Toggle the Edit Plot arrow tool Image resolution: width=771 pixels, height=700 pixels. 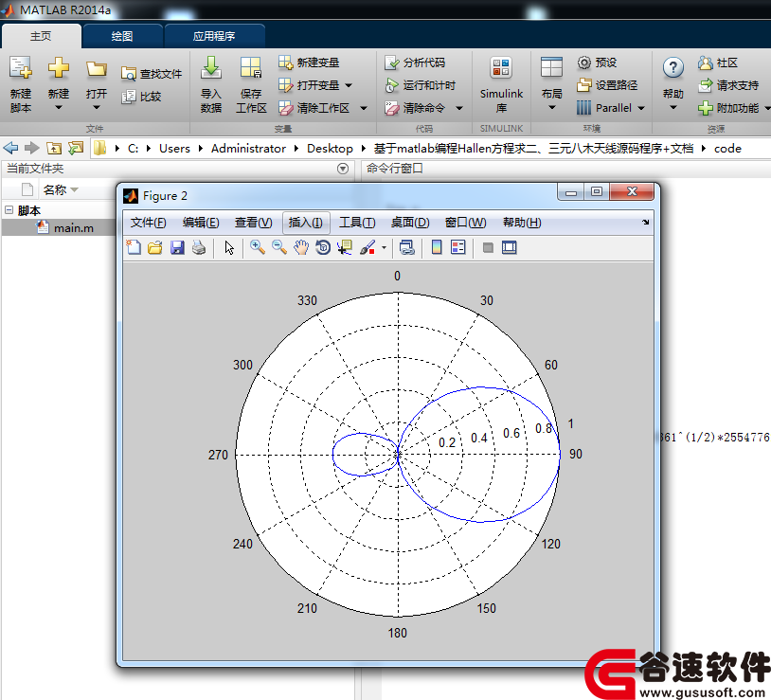click(x=229, y=247)
